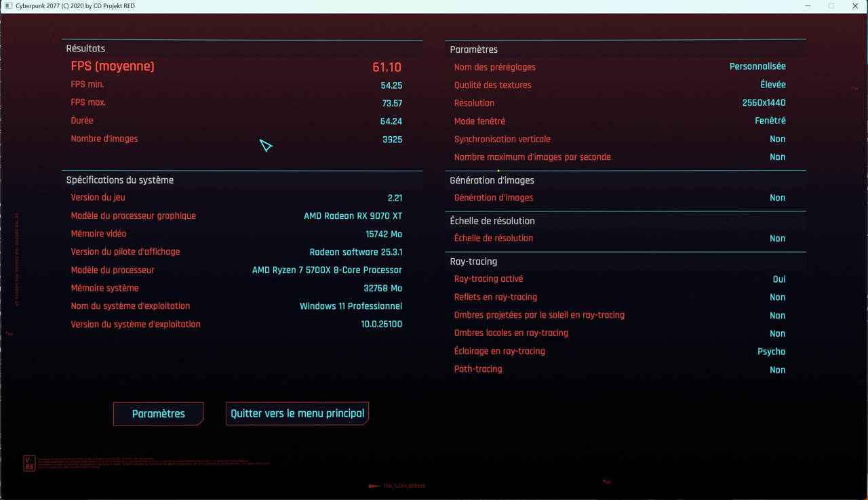Select the 'Psycho' lighting value
Screen dimensions: 868x500
772,352
